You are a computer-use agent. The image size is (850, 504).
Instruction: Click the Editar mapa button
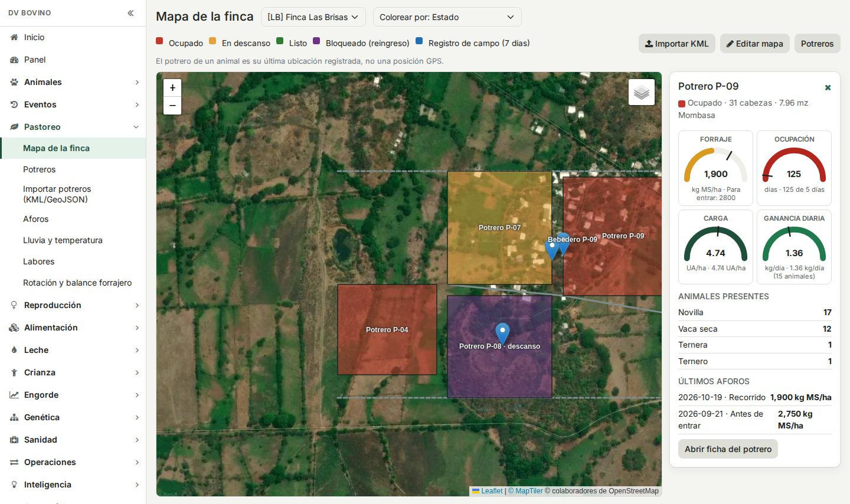(755, 44)
